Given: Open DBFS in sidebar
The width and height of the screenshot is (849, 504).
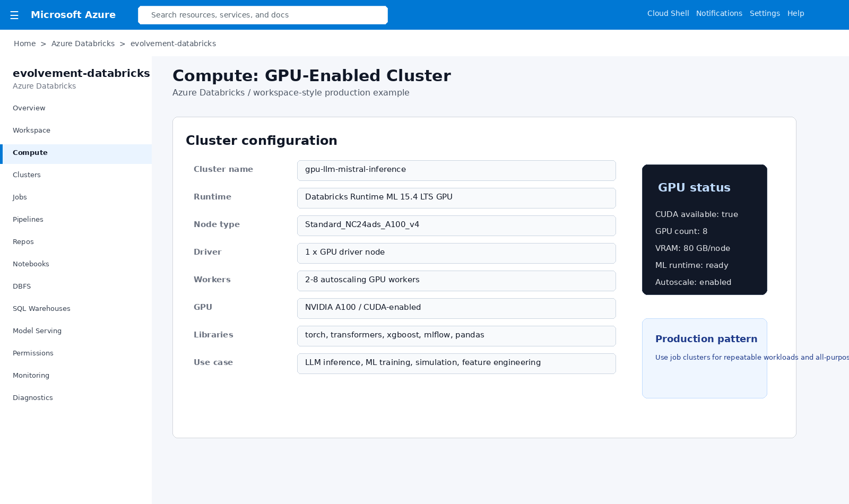Looking at the screenshot, I should click(x=76, y=286).
